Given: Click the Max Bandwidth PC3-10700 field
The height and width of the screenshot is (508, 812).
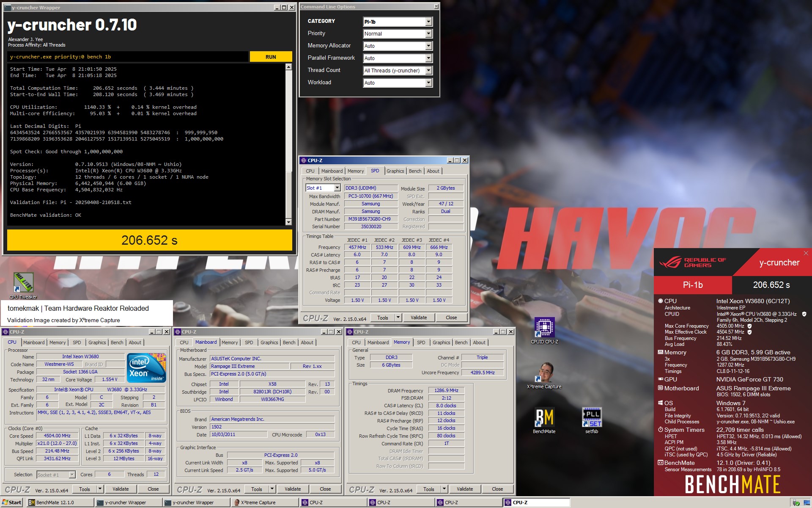Looking at the screenshot, I should pos(370,196).
